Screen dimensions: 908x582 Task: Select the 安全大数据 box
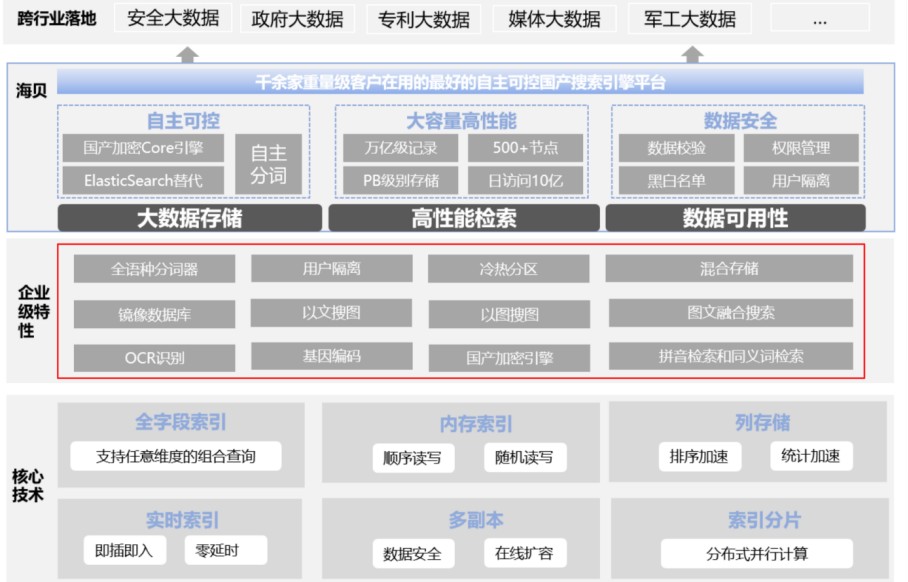[173, 18]
